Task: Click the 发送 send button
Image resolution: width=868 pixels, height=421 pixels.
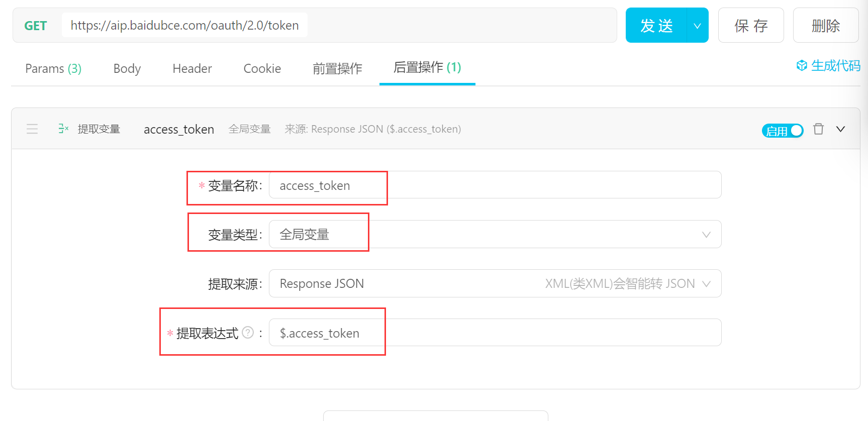Action: tap(656, 26)
